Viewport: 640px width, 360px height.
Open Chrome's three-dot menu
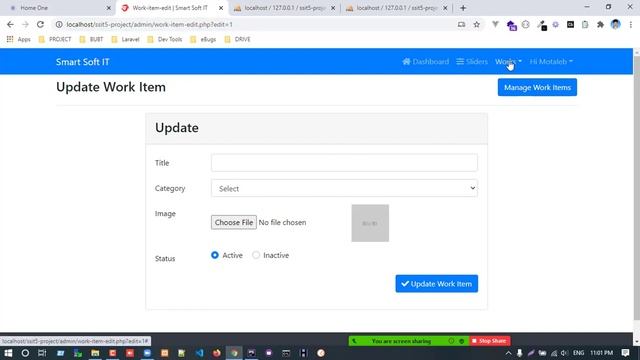pos(631,24)
